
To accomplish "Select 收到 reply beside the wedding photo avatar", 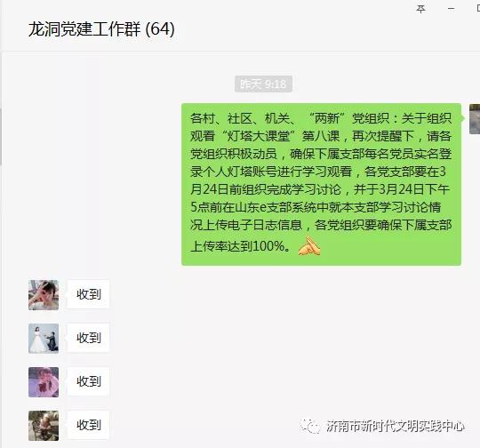I will (x=89, y=338).
